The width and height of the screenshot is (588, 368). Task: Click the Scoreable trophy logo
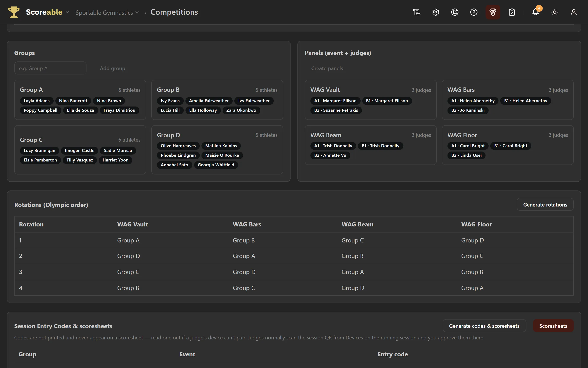tap(14, 12)
